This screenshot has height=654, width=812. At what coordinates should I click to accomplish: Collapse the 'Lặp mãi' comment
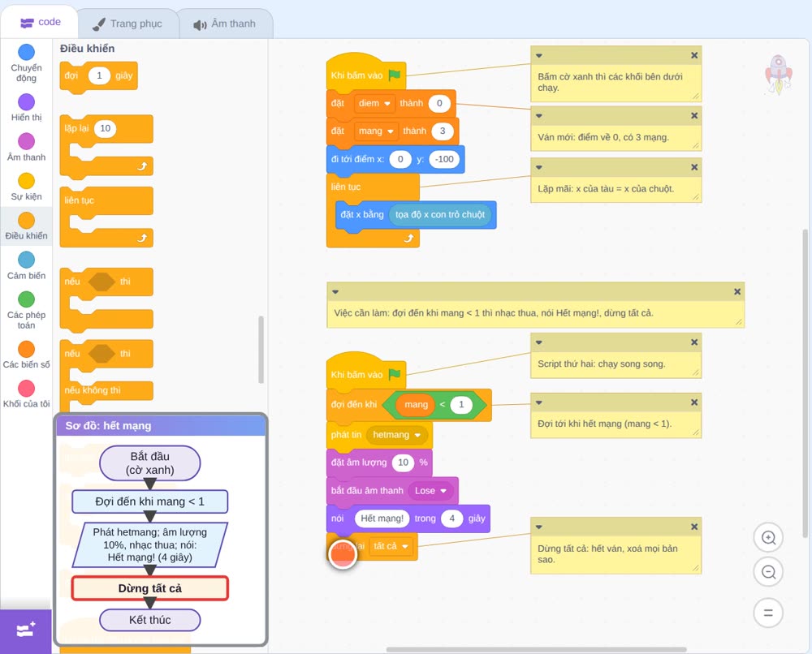539,167
